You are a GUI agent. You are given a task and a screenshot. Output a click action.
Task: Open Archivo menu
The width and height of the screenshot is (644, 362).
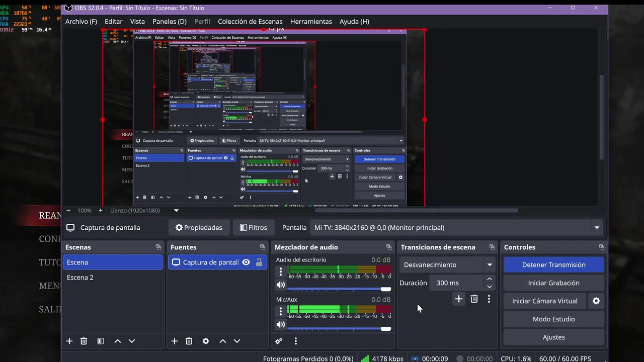tap(81, 22)
